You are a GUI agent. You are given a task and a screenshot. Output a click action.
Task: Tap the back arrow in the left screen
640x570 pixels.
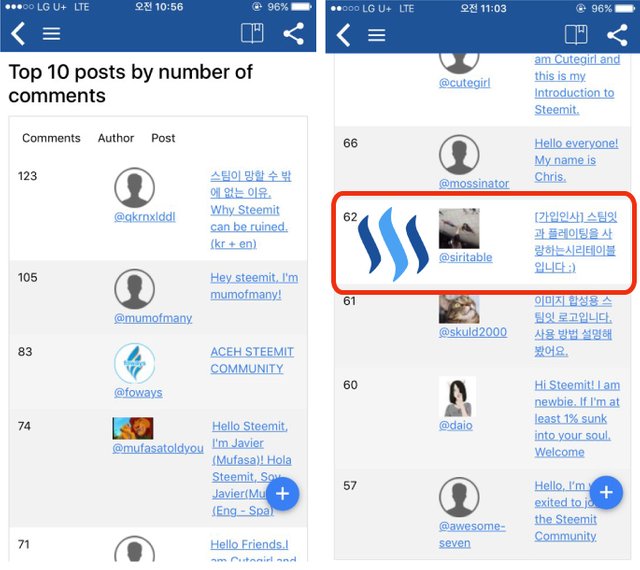[18, 33]
